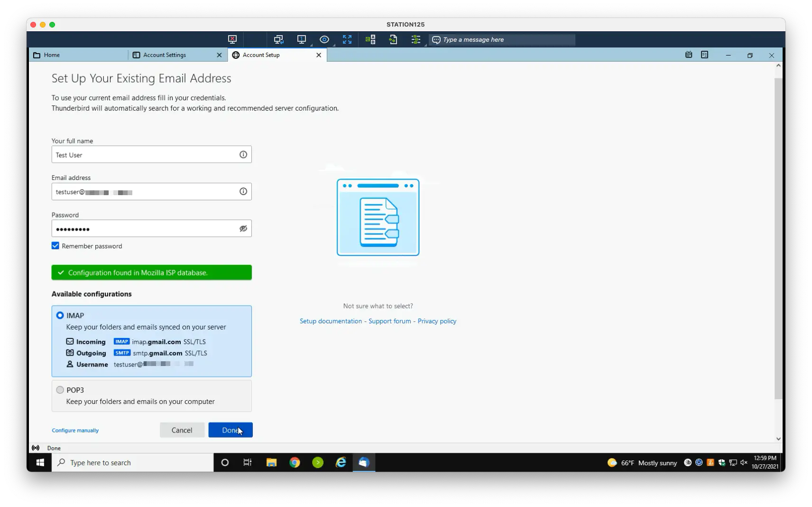The height and width of the screenshot is (507, 812).
Task: Open Chrome from the Windows taskbar
Action: (295, 462)
